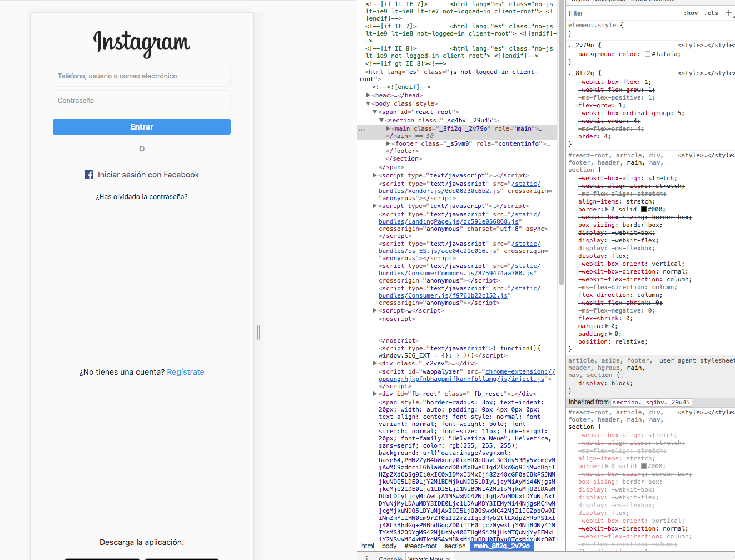Viewport: 735px width, 560px height.
Task: Collapse the body element node
Action: (x=368, y=103)
